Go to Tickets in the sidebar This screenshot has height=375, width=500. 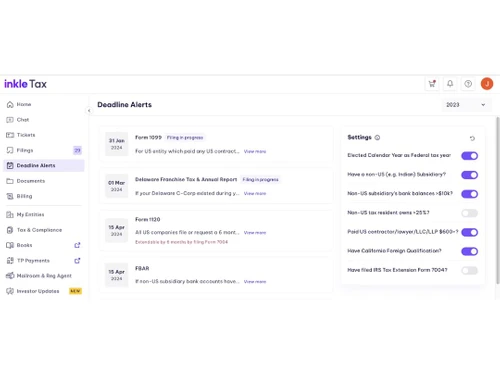(43, 135)
